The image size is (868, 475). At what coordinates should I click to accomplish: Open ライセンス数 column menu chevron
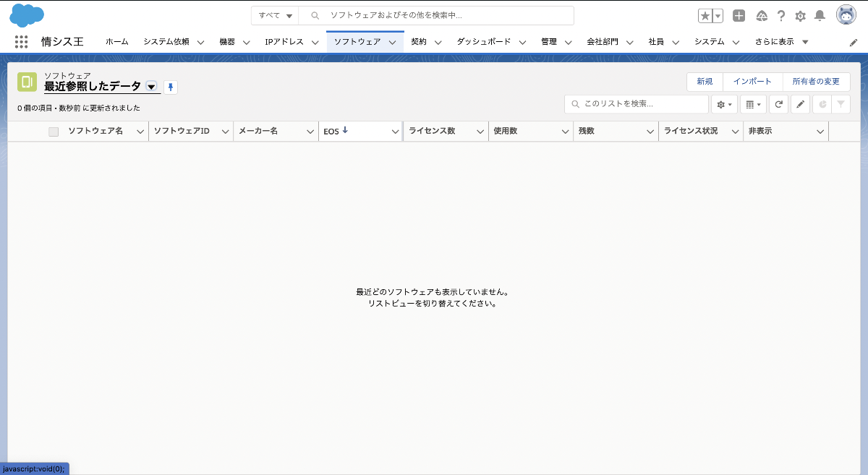[480, 132]
